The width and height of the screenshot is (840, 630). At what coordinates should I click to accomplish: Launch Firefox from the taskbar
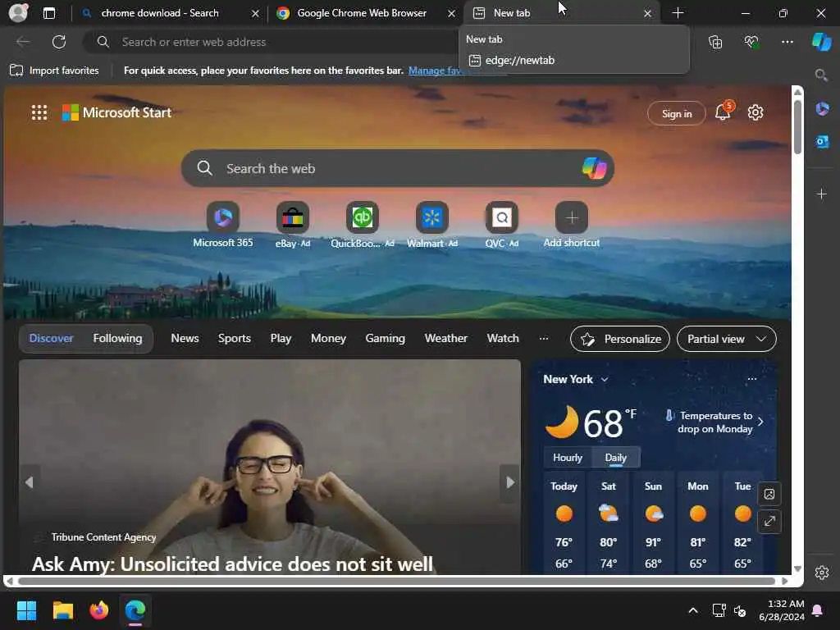click(x=99, y=610)
